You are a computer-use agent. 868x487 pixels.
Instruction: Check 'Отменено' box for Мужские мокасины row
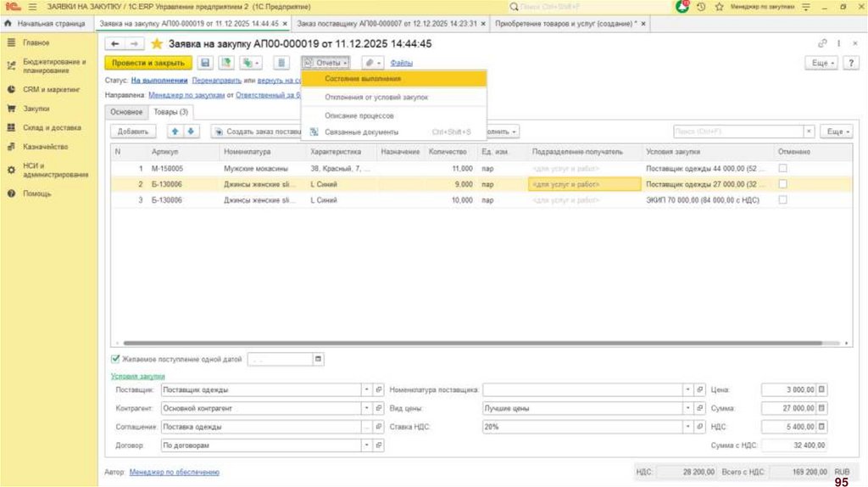(x=782, y=168)
